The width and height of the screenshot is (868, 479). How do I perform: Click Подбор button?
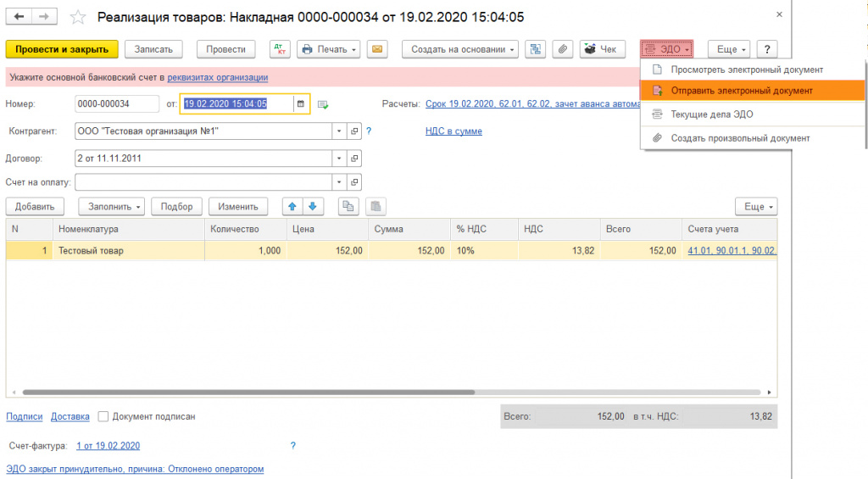click(176, 207)
